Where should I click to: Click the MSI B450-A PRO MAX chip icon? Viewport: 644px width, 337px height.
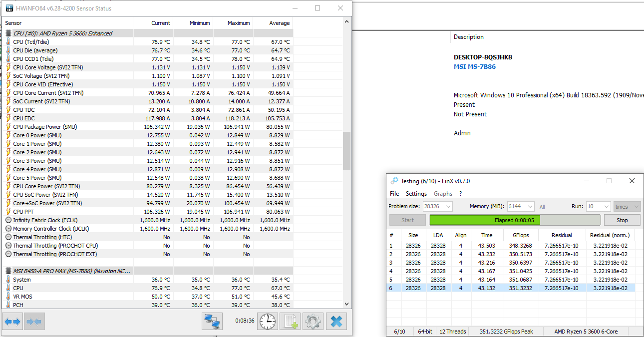[8, 271]
